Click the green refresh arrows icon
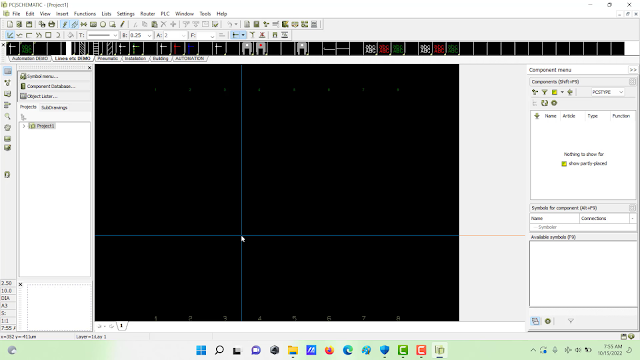 (544, 103)
